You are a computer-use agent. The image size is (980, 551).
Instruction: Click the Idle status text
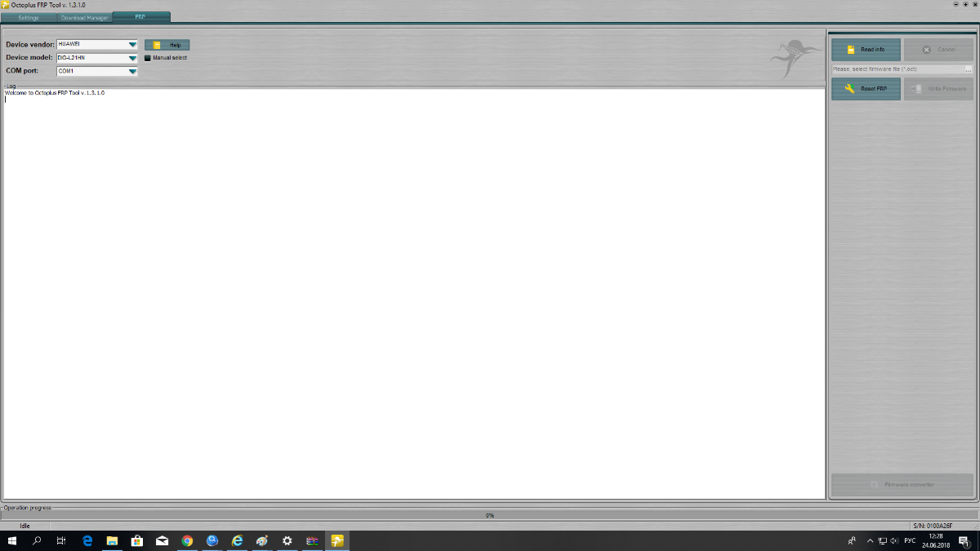pos(24,526)
